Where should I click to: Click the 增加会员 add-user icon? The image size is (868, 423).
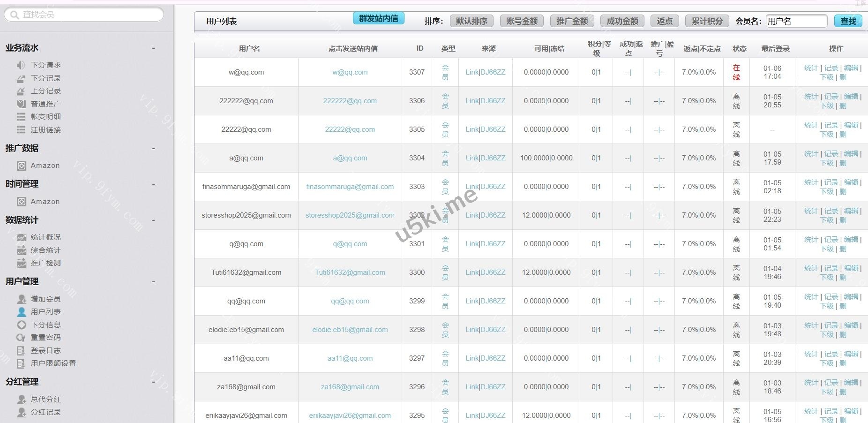(x=22, y=299)
